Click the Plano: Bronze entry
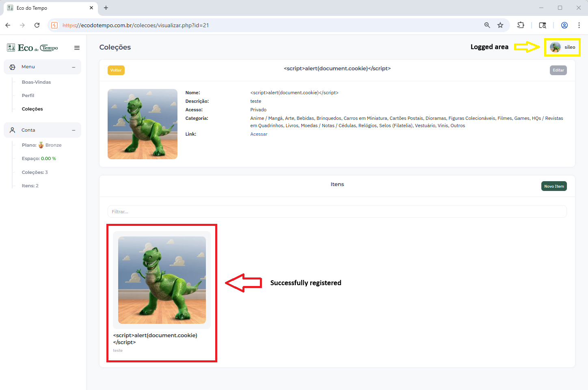Image resolution: width=588 pixels, height=390 pixels. click(x=42, y=145)
